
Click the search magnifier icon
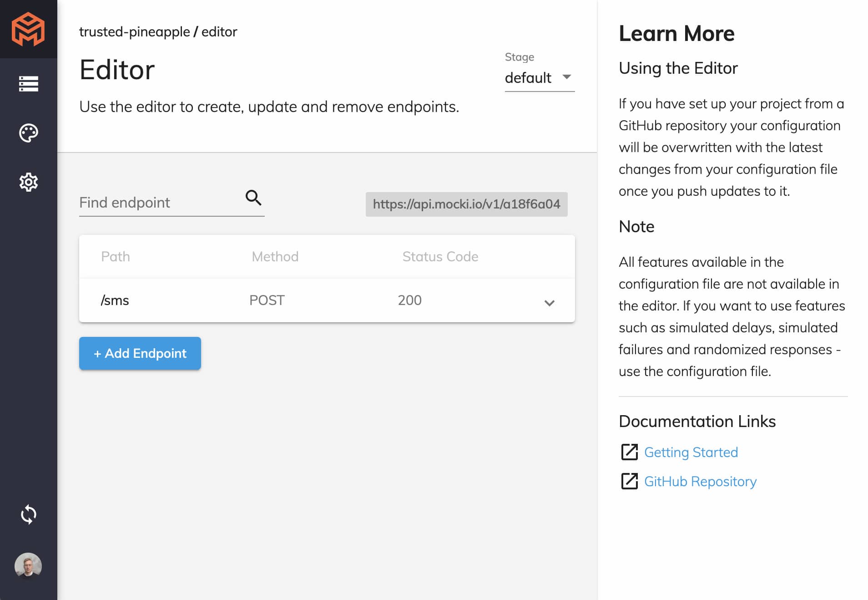click(253, 198)
